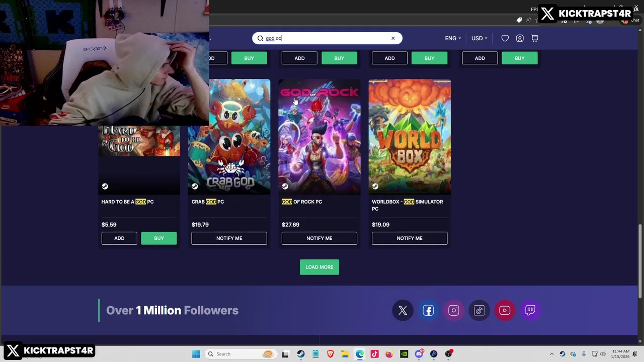Buy Hard to Be a God PC

(x=159, y=238)
